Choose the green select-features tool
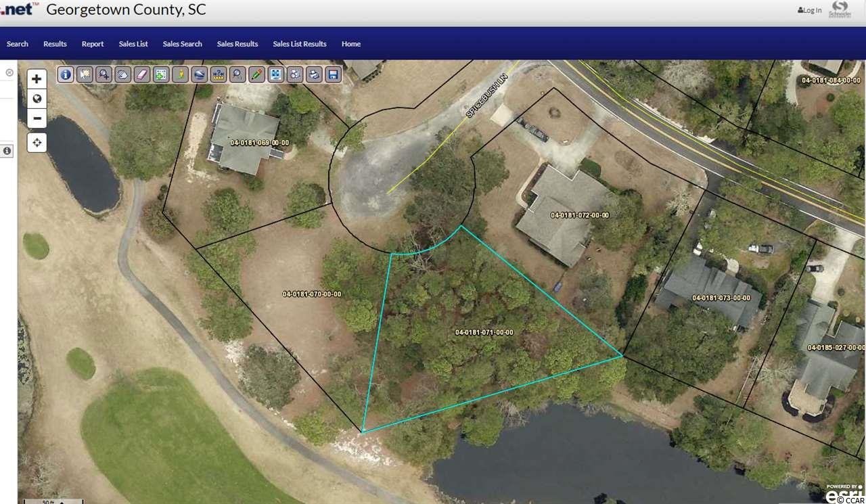Viewport: 866px width, 504px height. point(161,74)
